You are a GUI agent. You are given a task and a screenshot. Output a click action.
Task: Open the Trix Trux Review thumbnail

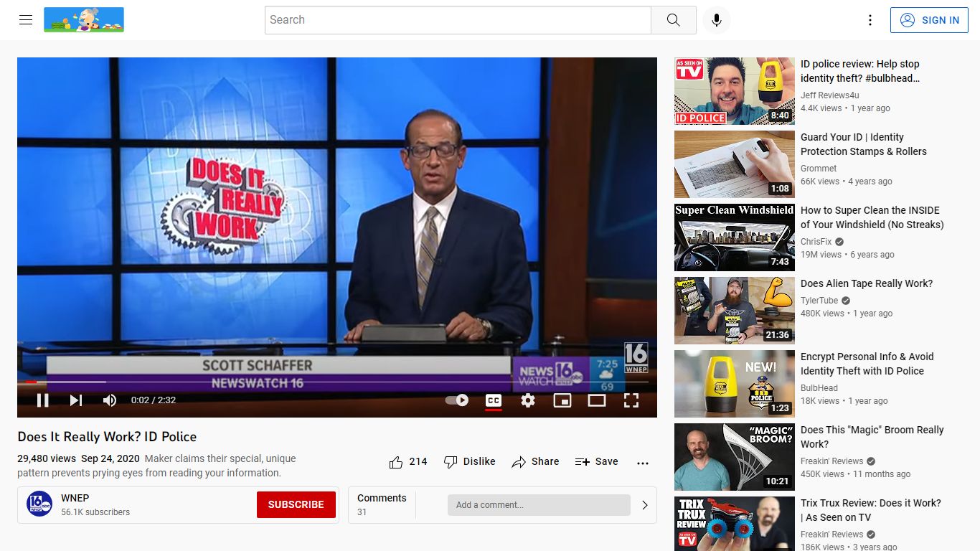coord(735,524)
